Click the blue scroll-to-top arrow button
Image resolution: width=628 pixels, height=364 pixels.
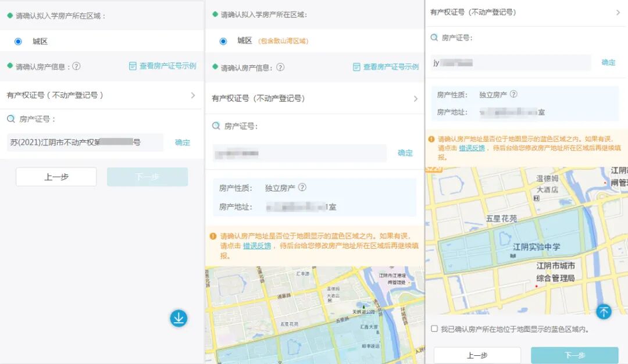tap(604, 312)
